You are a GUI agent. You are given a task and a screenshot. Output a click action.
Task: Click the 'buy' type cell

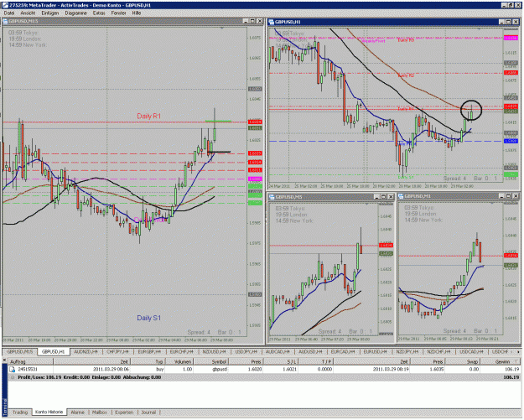(159, 370)
